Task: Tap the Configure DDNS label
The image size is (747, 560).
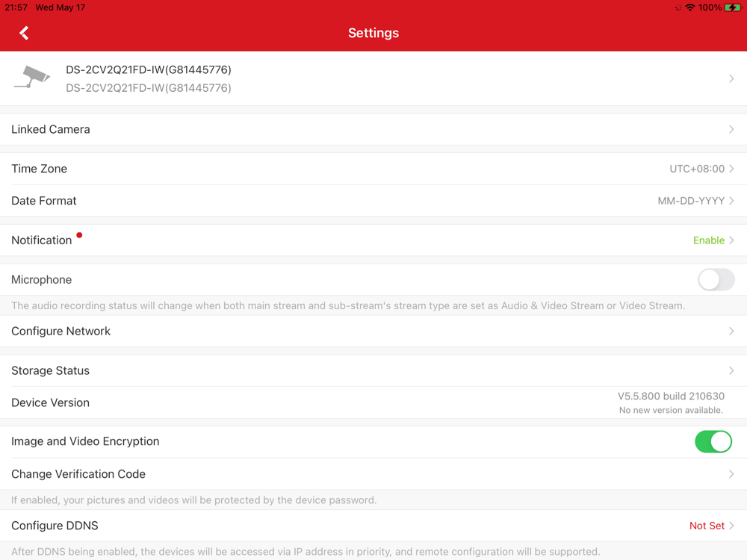Action: pyautogui.click(x=55, y=526)
